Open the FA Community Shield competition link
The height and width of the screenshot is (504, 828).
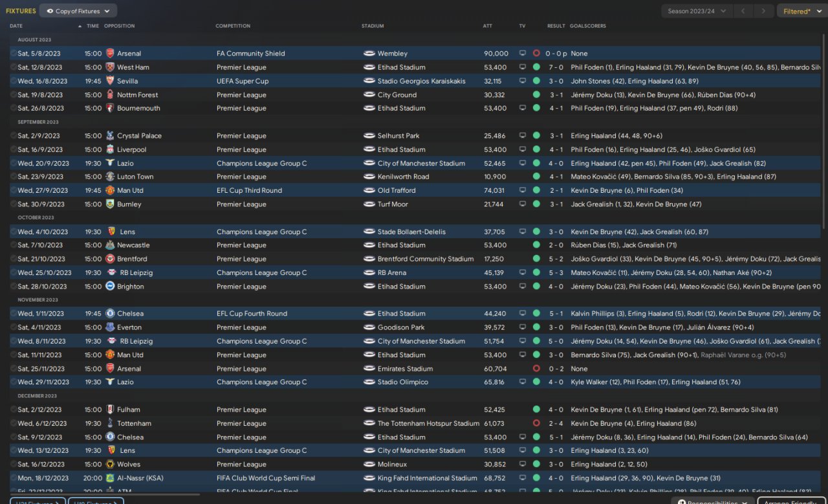[250, 54]
